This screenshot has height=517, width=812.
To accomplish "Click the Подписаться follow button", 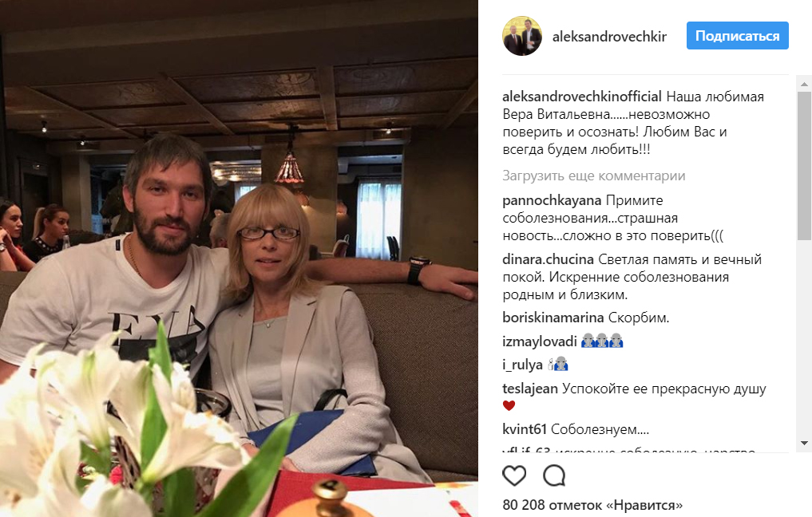I will point(738,36).
